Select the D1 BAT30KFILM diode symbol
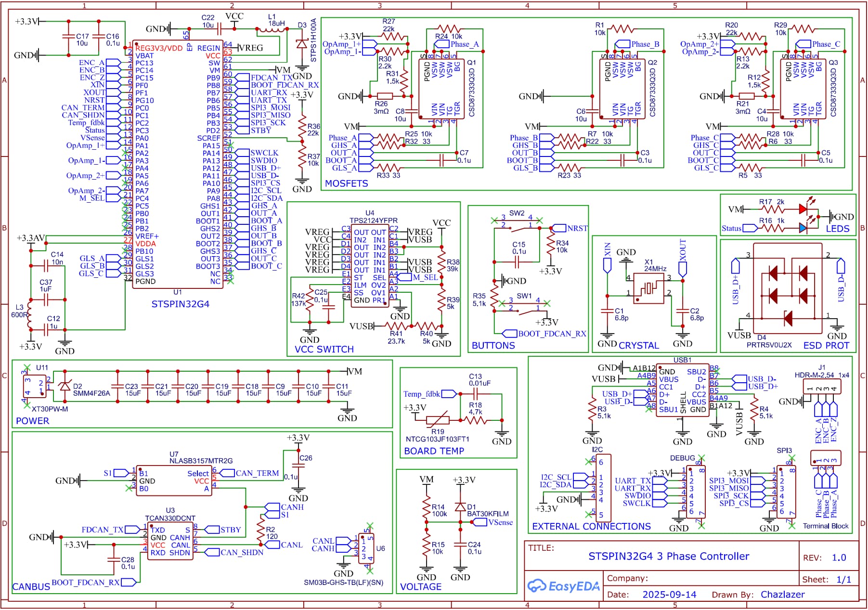The width and height of the screenshot is (868, 610). (460, 507)
